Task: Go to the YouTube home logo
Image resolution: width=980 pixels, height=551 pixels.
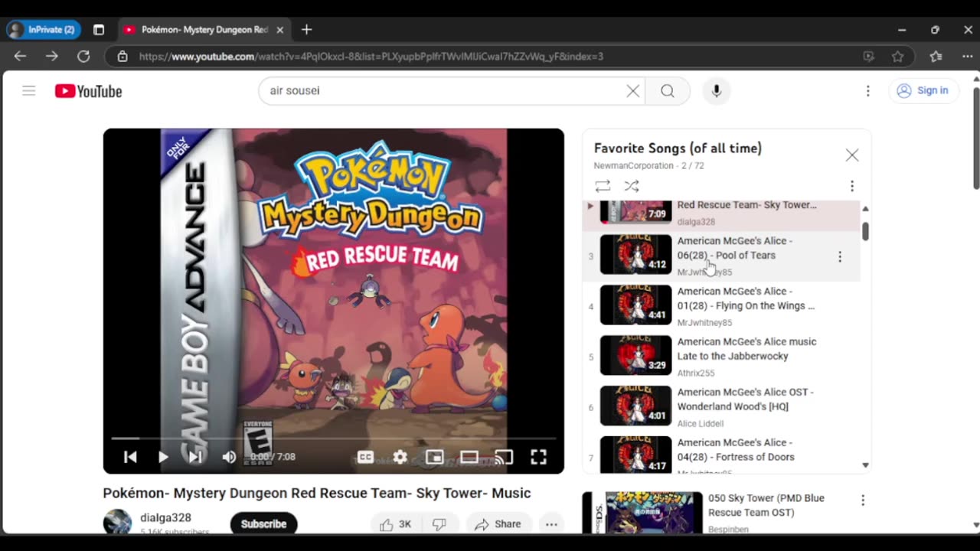Action: click(88, 91)
